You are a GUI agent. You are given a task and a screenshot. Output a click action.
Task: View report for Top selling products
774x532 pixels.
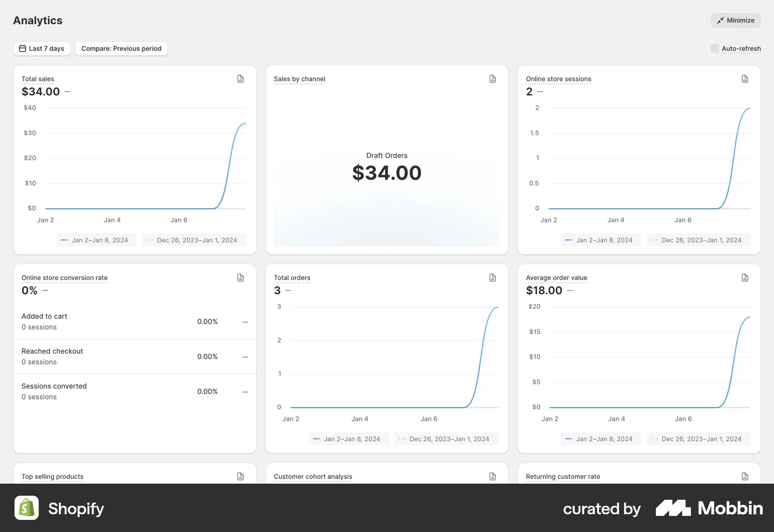(240, 477)
